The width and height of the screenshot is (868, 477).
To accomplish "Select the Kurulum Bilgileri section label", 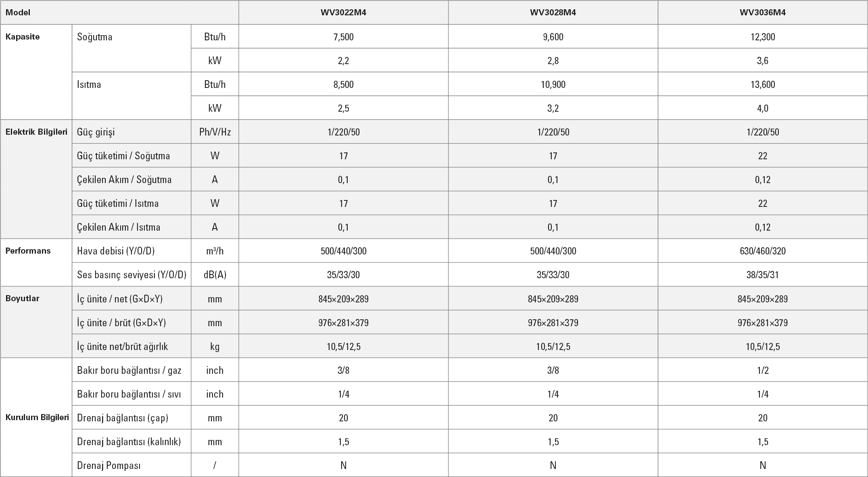I will [x=37, y=417].
